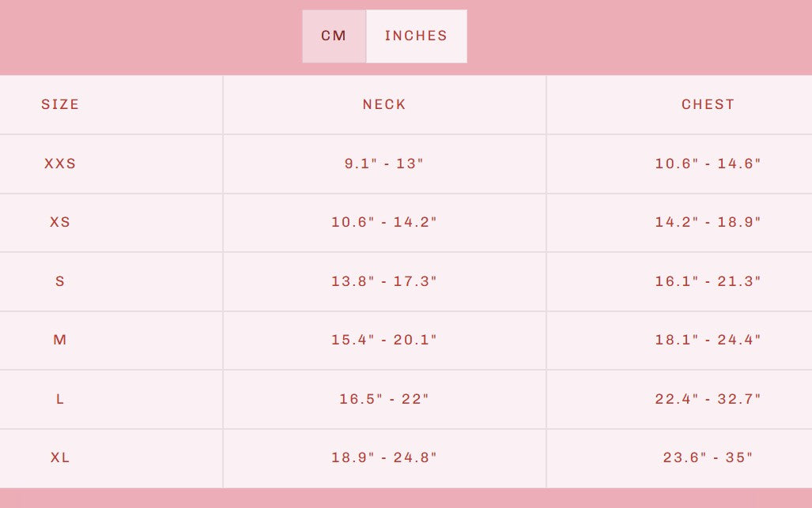
Task: Select the INCHES unit tab
Action: 416,36
